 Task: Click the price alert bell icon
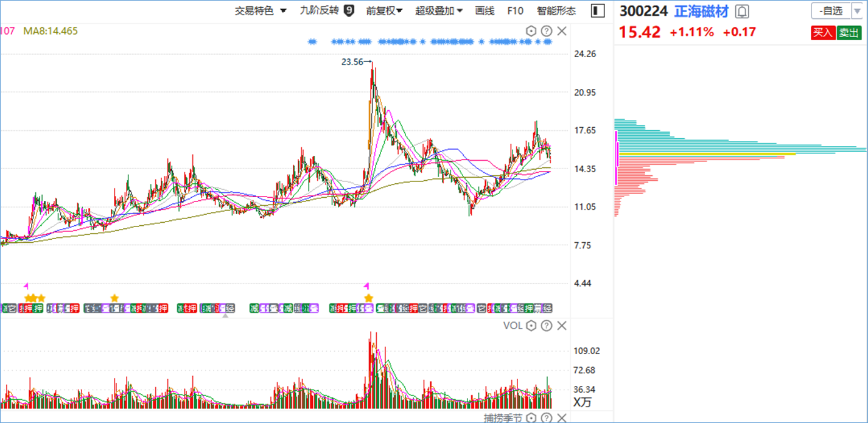(x=742, y=12)
